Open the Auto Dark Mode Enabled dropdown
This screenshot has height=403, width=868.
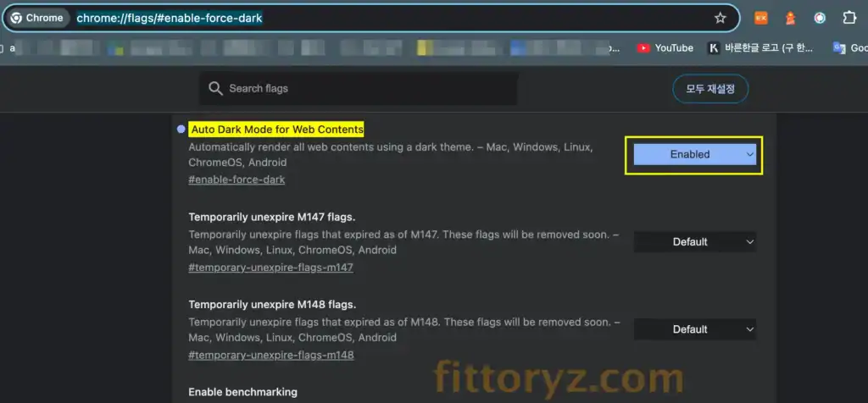(694, 155)
